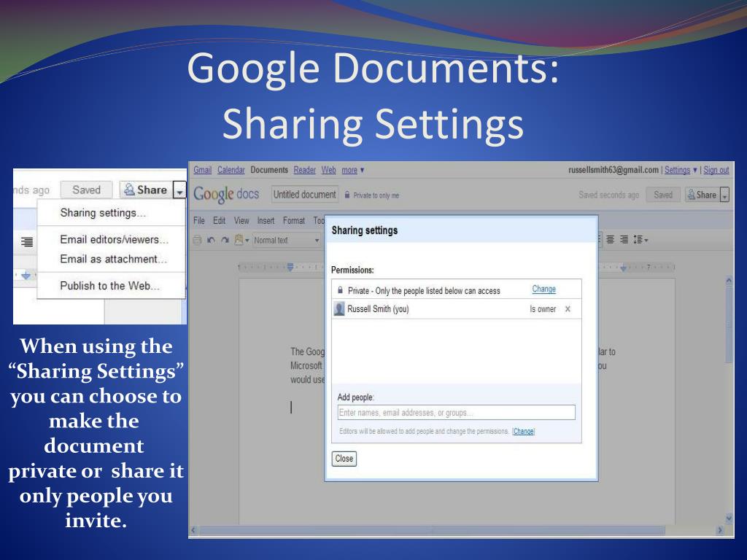747x560 pixels.
Task: Click the justify align icon in left screenshot
Action: pos(27,242)
